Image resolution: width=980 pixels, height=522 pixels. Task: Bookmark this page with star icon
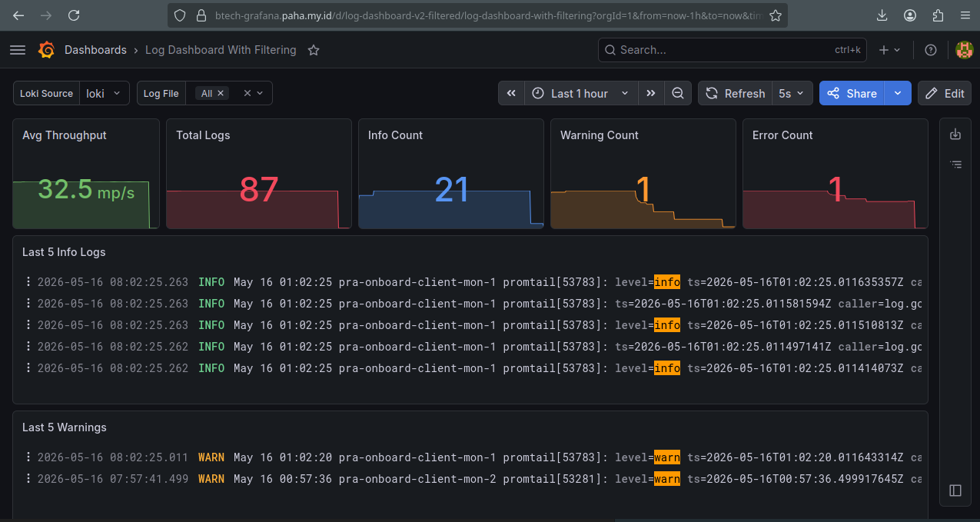(776, 15)
